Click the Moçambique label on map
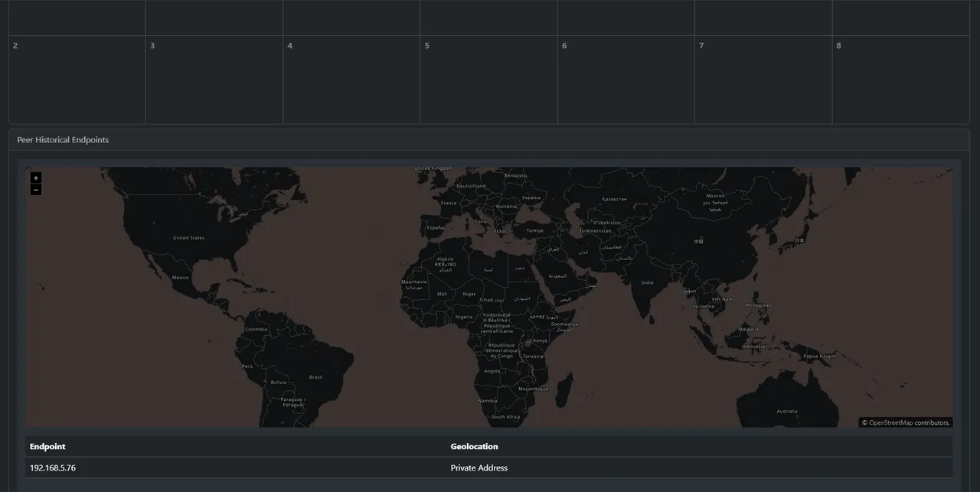 (533, 389)
